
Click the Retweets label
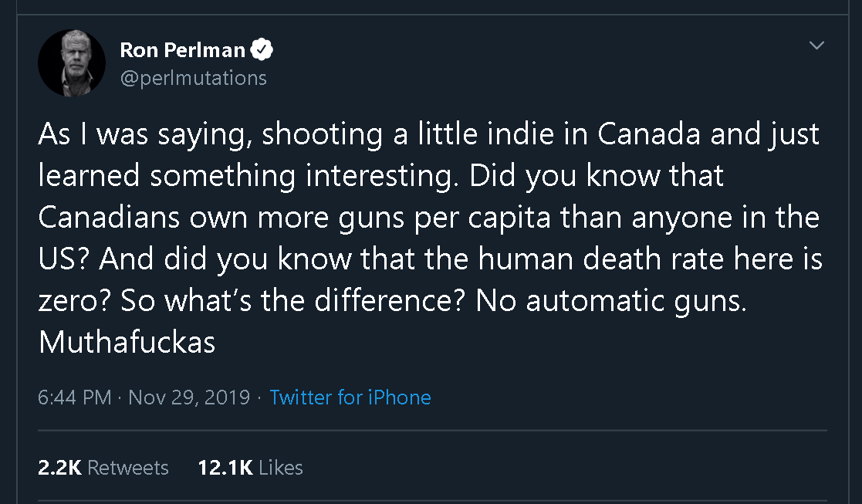pos(128,468)
